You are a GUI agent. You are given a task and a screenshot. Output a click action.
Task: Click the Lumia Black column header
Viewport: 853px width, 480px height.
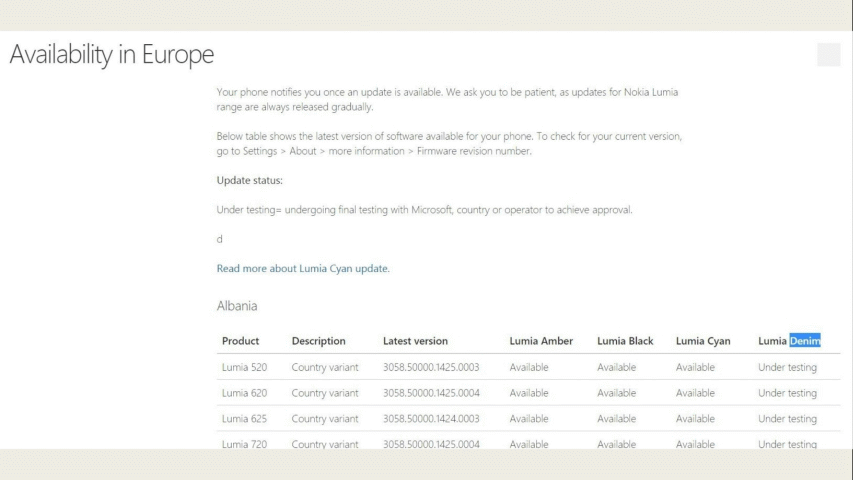click(x=625, y=341)
